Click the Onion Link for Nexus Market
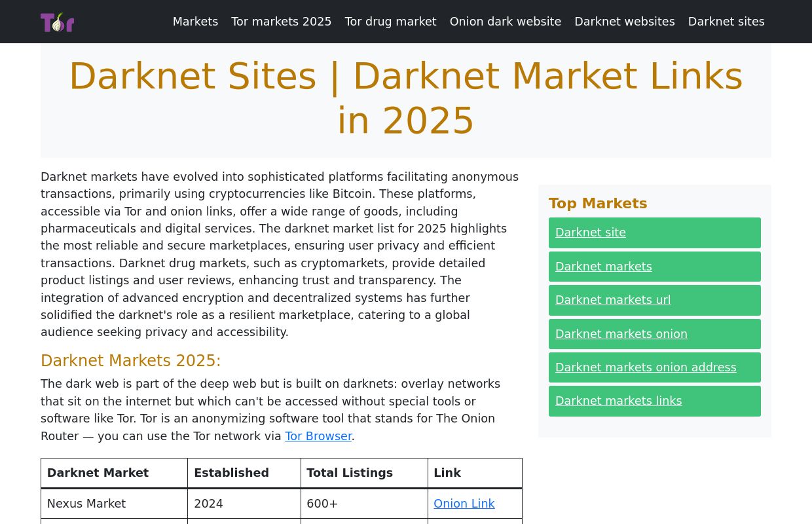Image resolution: width=812 pixels, height=524 pixels. pos(464,504)
